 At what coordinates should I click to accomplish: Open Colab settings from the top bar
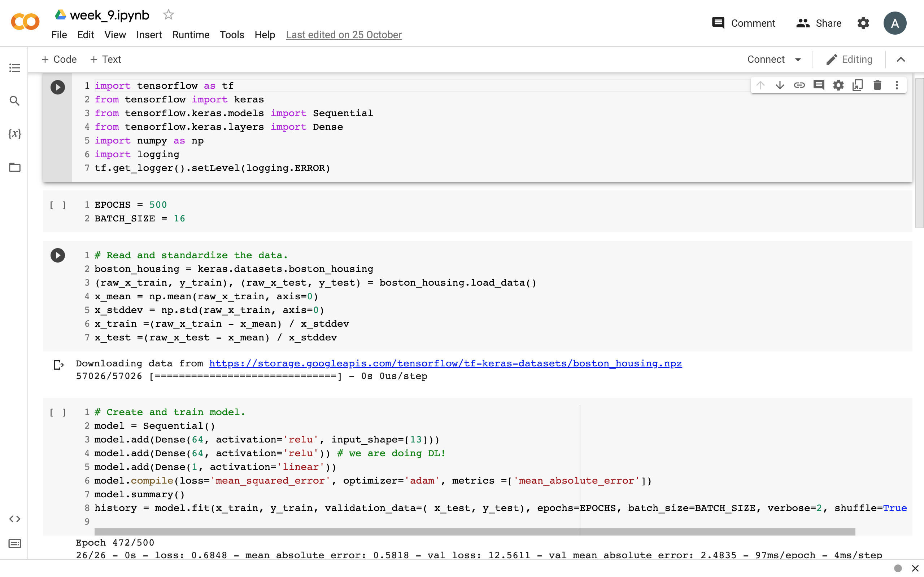863,23
